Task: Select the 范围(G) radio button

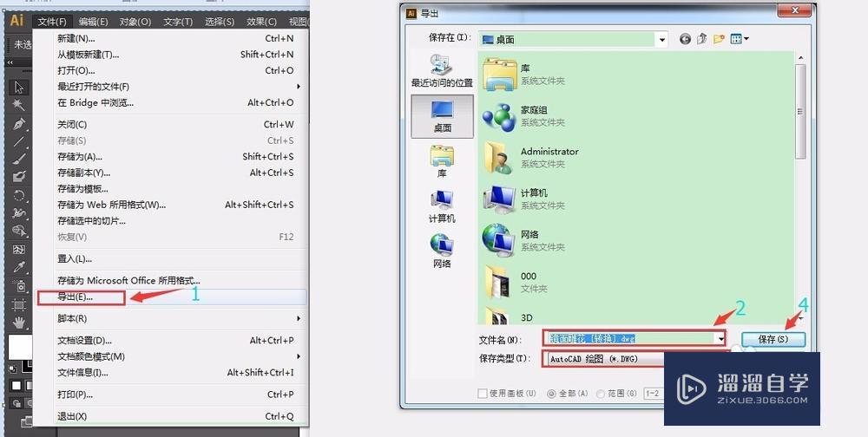Action: 601,394
